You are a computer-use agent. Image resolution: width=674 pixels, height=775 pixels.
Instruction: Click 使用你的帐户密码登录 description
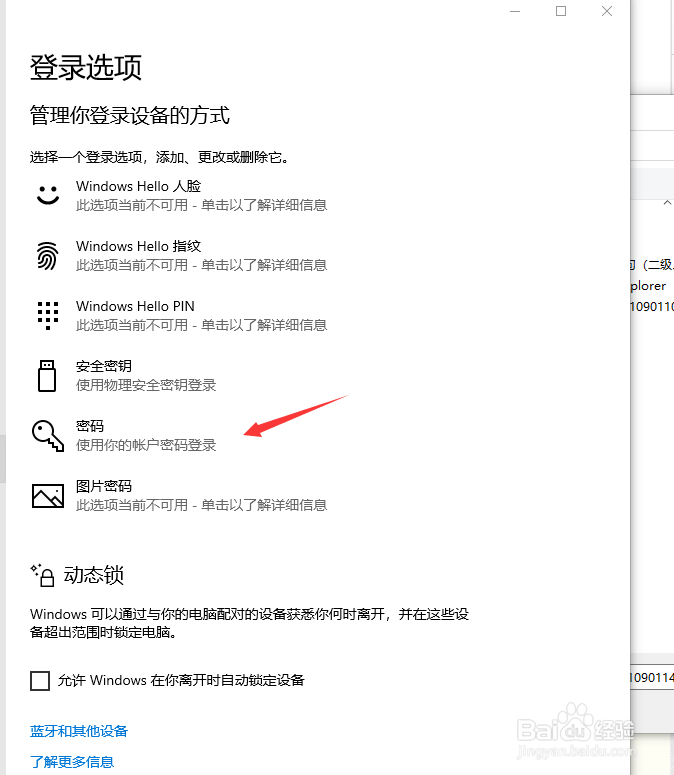[x=146, y=445]
